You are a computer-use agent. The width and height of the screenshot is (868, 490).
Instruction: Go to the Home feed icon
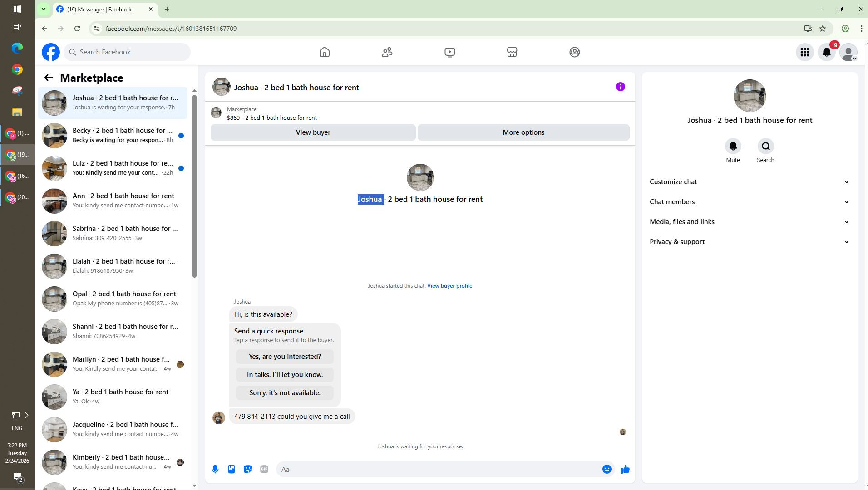pyautogui.click(x=325, y=52)
